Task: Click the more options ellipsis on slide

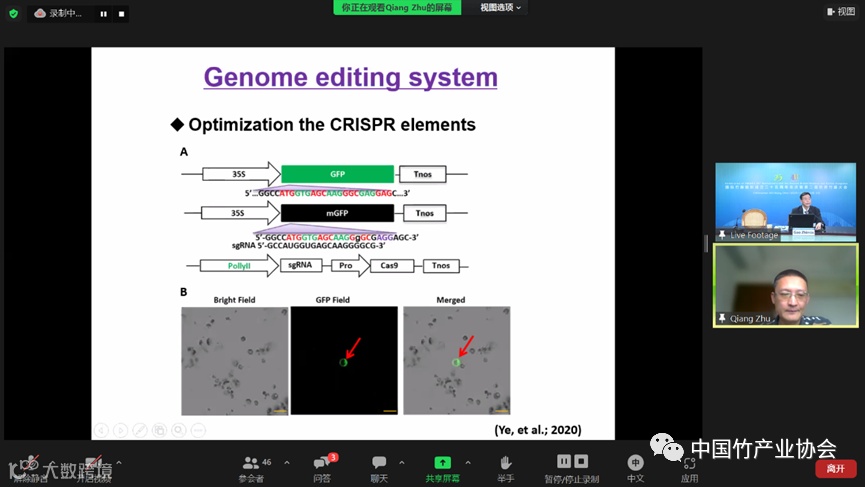Action: tap(199, 430)
